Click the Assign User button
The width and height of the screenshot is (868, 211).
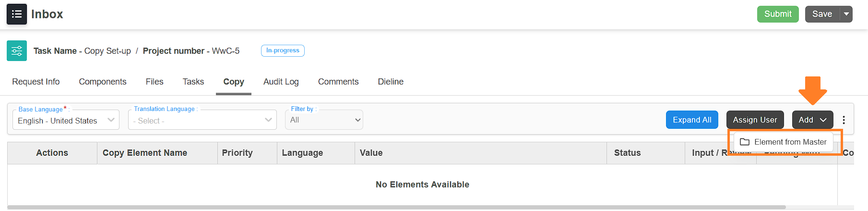(x=755, y=120)
